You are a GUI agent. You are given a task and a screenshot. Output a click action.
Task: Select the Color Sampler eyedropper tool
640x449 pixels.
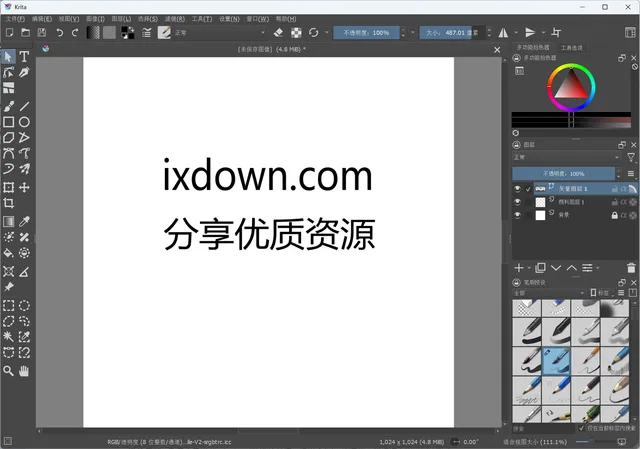click(x=24, y=221)
